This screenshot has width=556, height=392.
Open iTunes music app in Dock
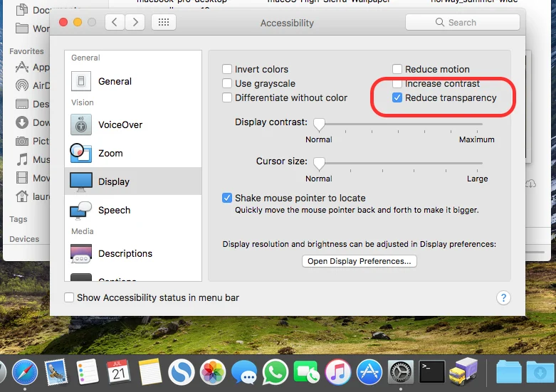(338, 372)
